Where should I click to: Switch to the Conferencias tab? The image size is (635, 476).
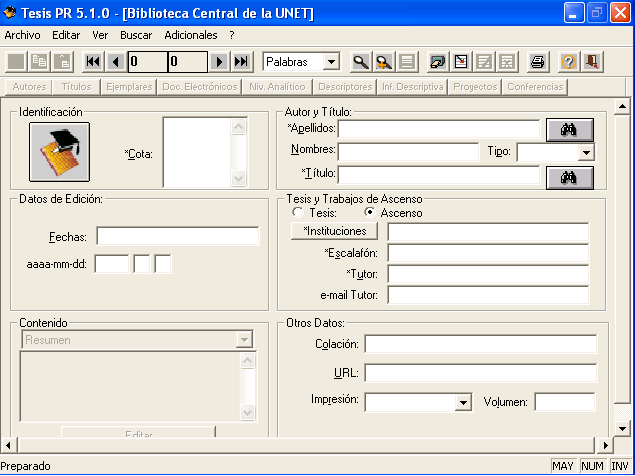click(x=535, y=87)
